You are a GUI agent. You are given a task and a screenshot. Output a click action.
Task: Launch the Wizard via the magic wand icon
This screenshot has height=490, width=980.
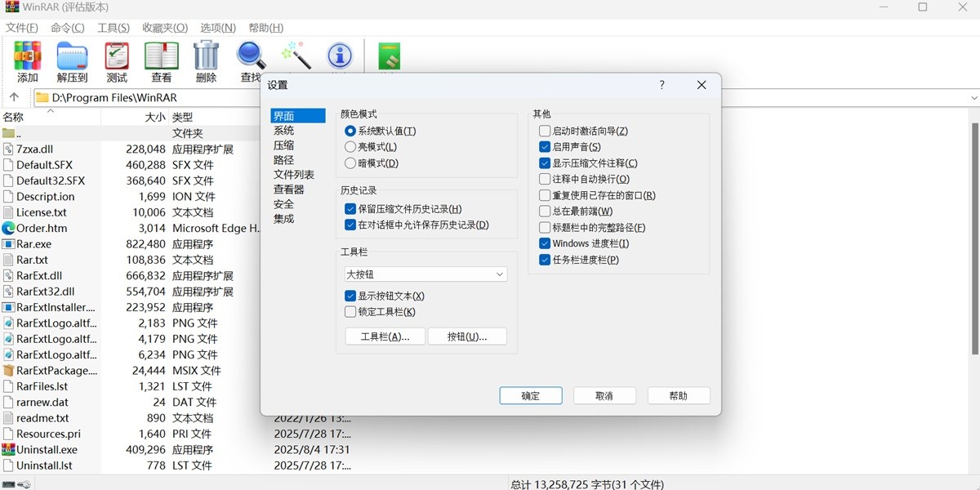(295, 57)
